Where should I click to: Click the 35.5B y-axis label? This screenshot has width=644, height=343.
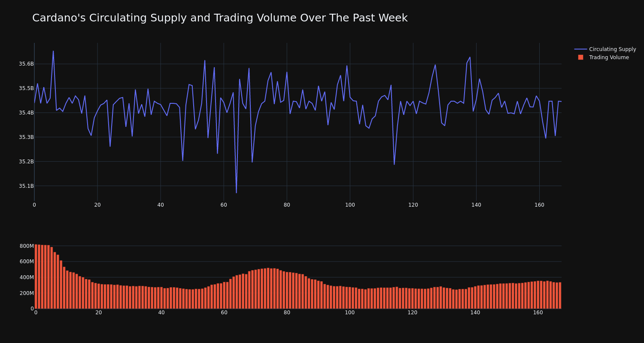[x=26, y=88]
